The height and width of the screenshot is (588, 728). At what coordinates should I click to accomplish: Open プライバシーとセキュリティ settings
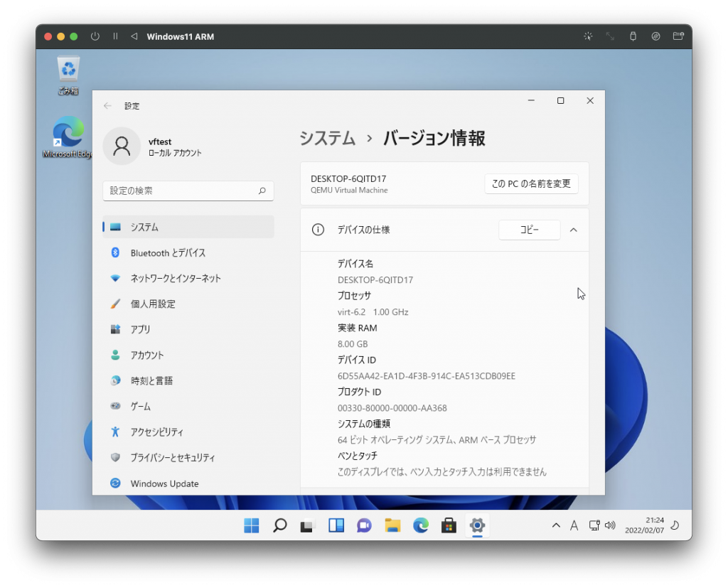[188, 457]
